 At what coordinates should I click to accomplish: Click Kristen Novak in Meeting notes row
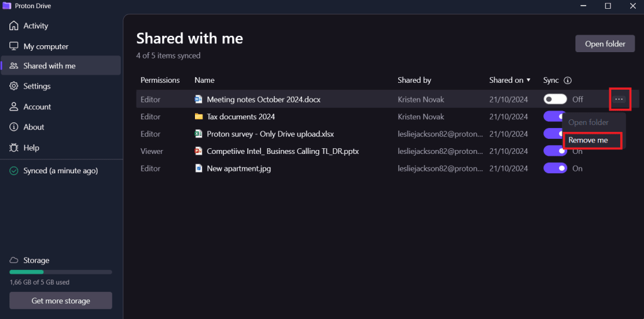[421, 99]
